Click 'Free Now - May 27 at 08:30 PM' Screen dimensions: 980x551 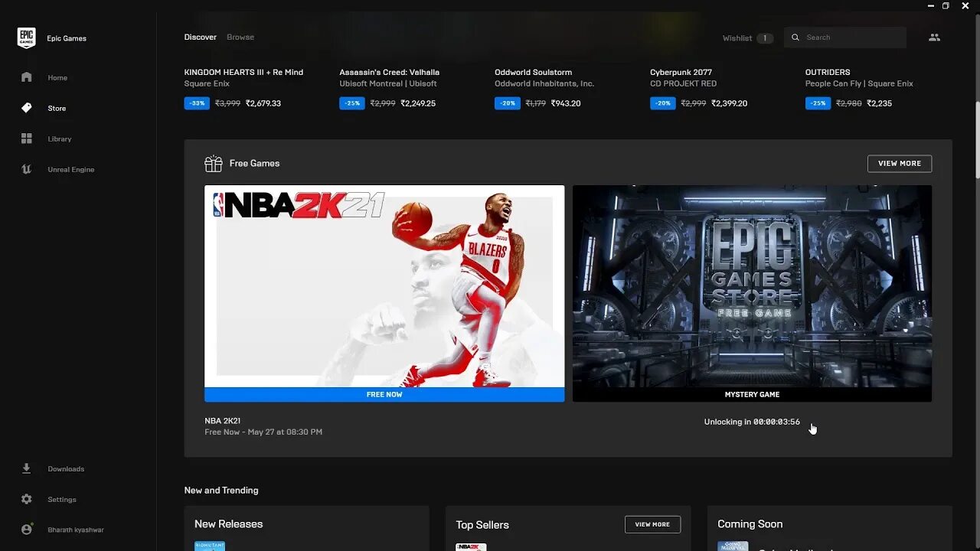click(263, 432)
